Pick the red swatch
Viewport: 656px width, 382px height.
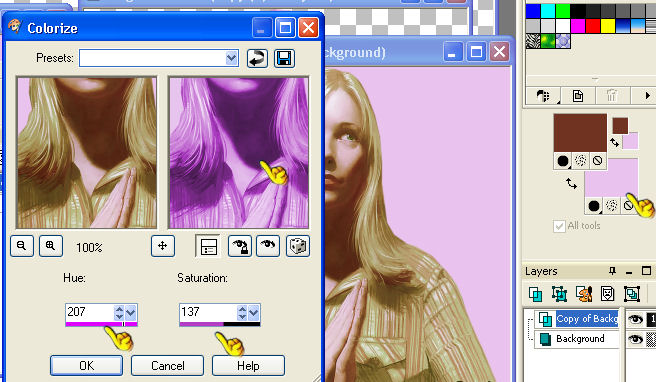point(593,26)
